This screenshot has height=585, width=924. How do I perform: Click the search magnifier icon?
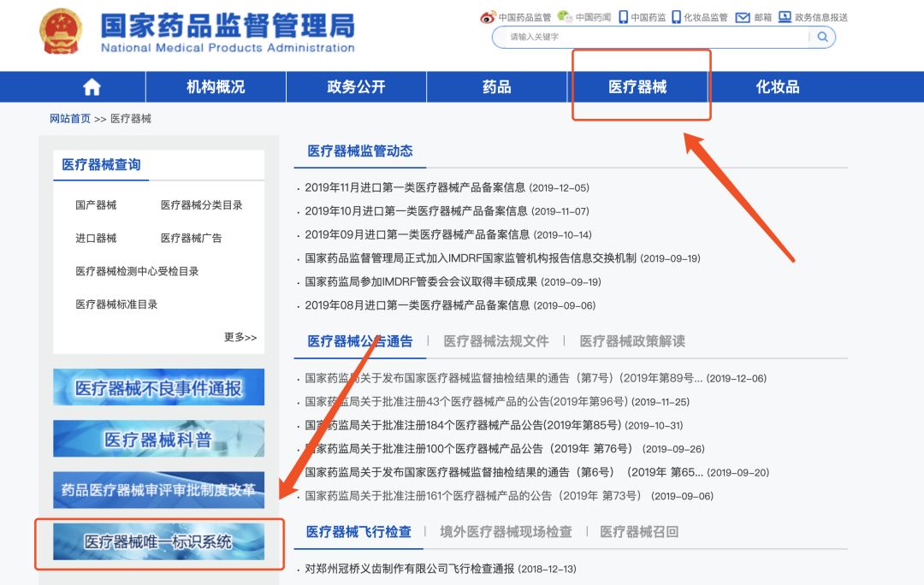pos(822,37)
